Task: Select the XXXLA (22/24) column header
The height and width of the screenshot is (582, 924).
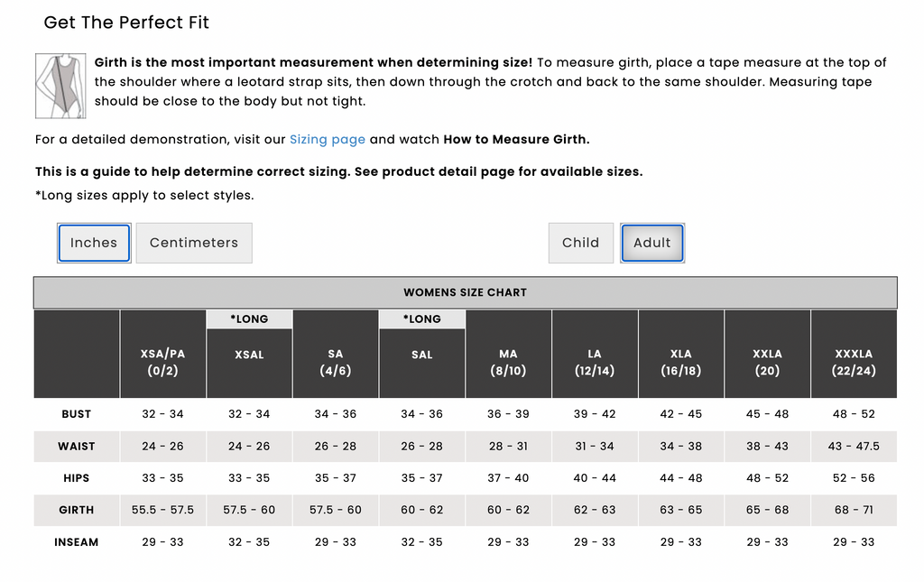Action: tap(854, 354)
